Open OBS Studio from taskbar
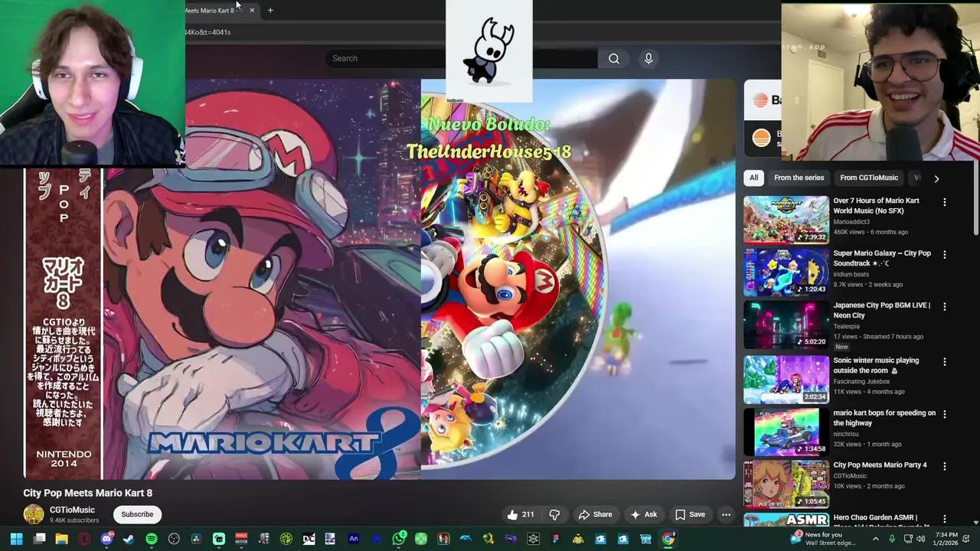This screenshot has width=980, height=551. (x=174, y=539)
